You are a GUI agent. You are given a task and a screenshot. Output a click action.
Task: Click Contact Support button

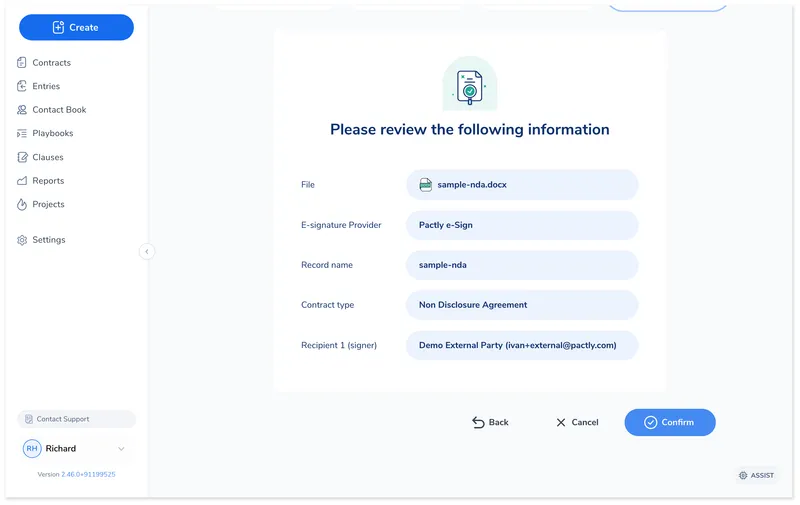[77, 419]
